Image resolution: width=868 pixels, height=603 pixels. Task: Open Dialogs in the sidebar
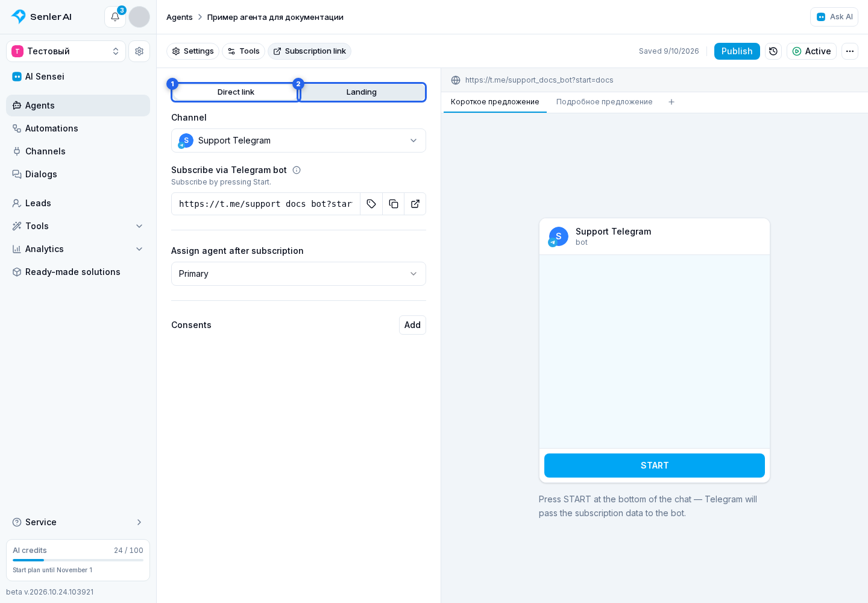click(x=78, y=174)
